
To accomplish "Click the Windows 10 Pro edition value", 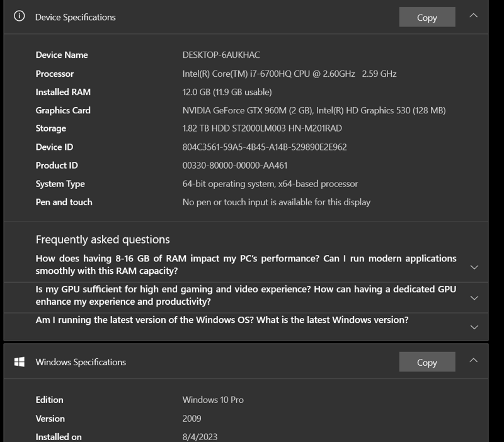I will pos(214,400).
